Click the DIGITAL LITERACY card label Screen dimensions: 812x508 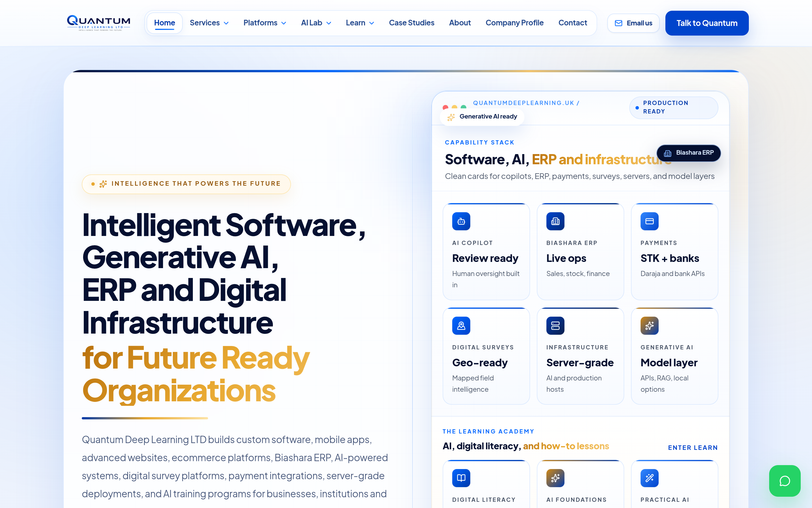pos(484,500)
